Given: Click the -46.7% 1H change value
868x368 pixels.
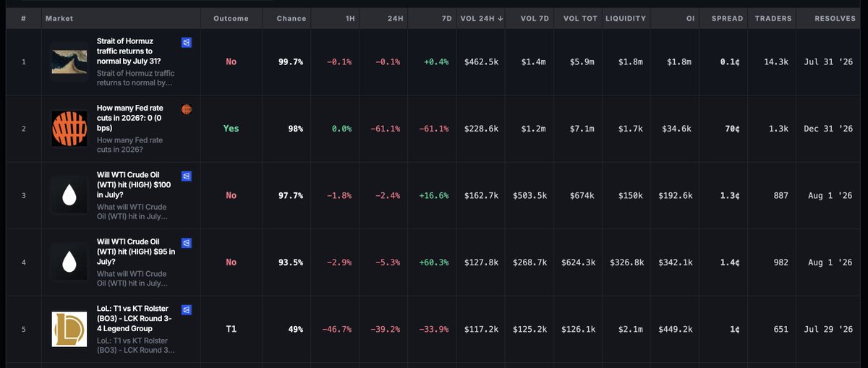Looking at the screenshot, I should (x=337, y=329).
